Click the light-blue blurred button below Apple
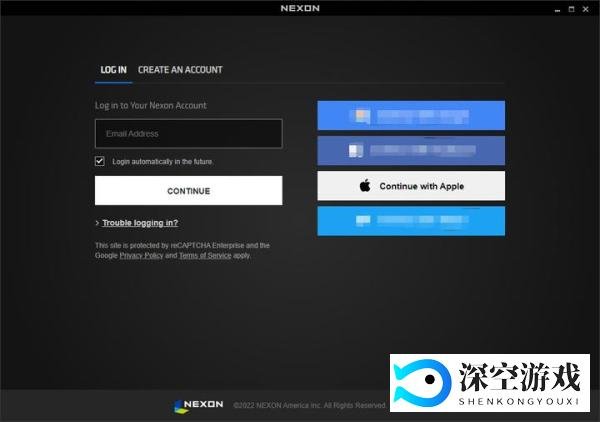 pos(411,221)
